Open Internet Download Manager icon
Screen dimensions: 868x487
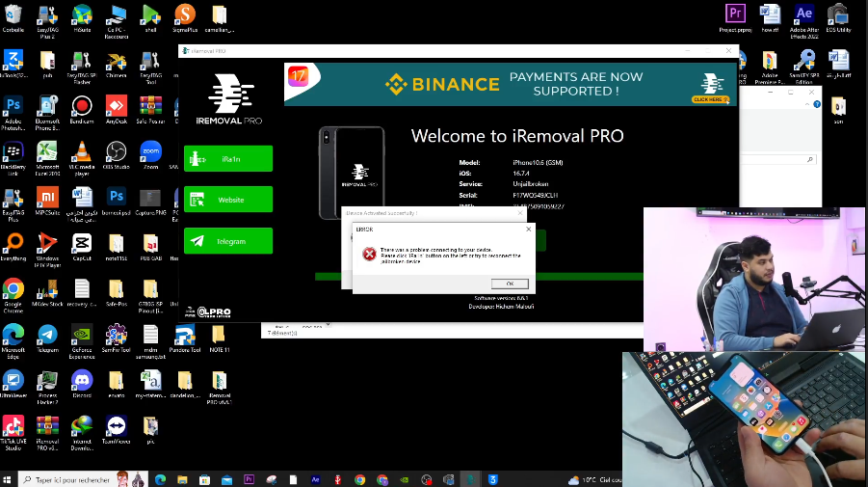coord(82,433)
